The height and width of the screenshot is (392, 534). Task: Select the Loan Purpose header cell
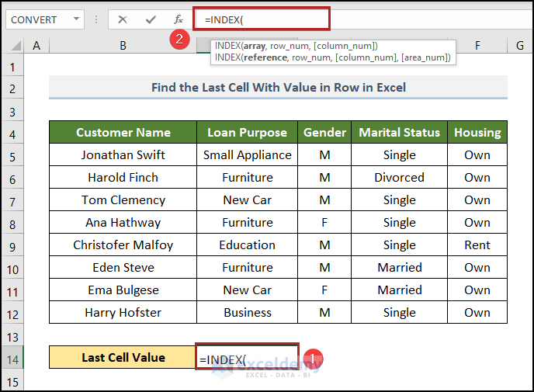click(x=247, y=132)
